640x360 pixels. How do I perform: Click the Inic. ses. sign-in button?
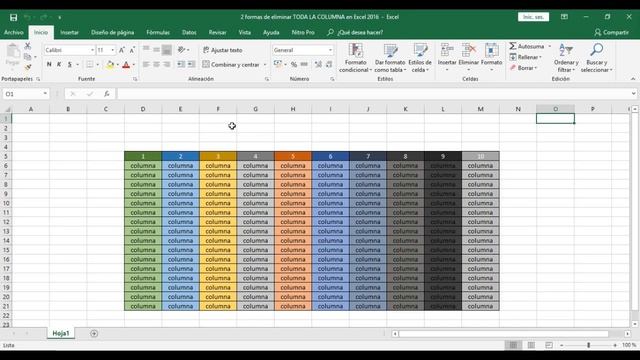tap(533, 17)
